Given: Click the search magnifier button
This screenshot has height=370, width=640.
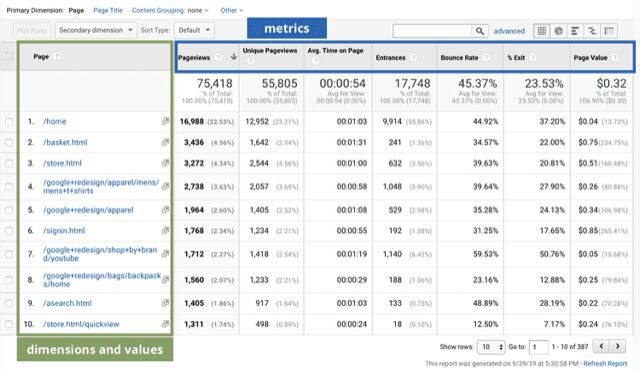Looking at the screenshot, I should (480, 31).
